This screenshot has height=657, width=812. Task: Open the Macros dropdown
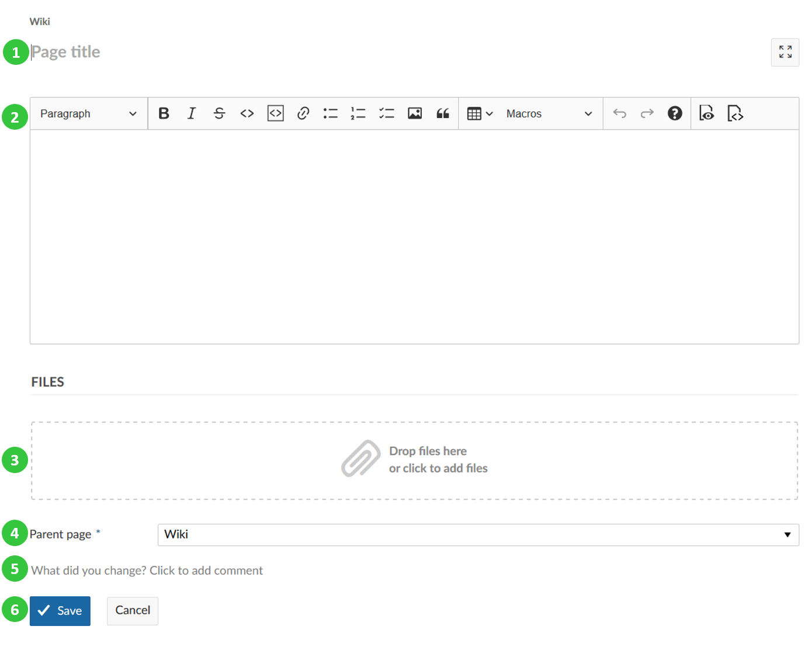pyautogui.click(x=549, y=113)
